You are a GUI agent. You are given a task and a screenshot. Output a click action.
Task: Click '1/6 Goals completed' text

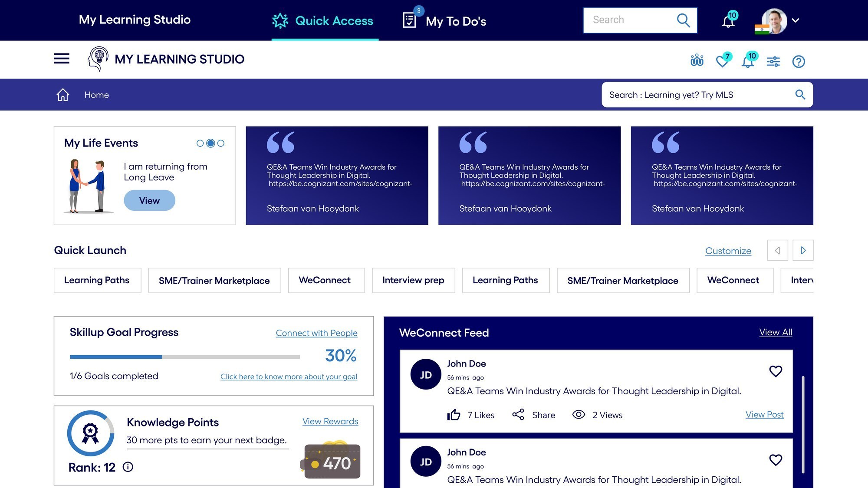pos(114,376)
